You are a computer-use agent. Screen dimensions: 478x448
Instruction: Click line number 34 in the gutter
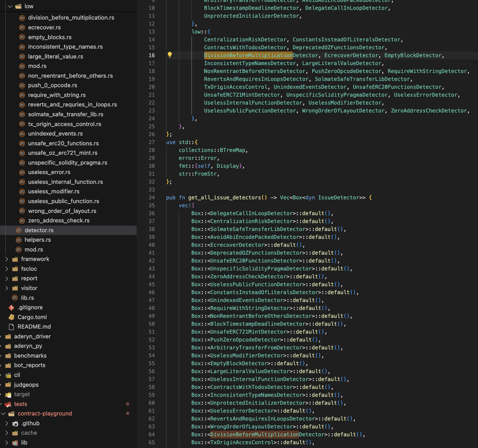[x=152, y=197]
